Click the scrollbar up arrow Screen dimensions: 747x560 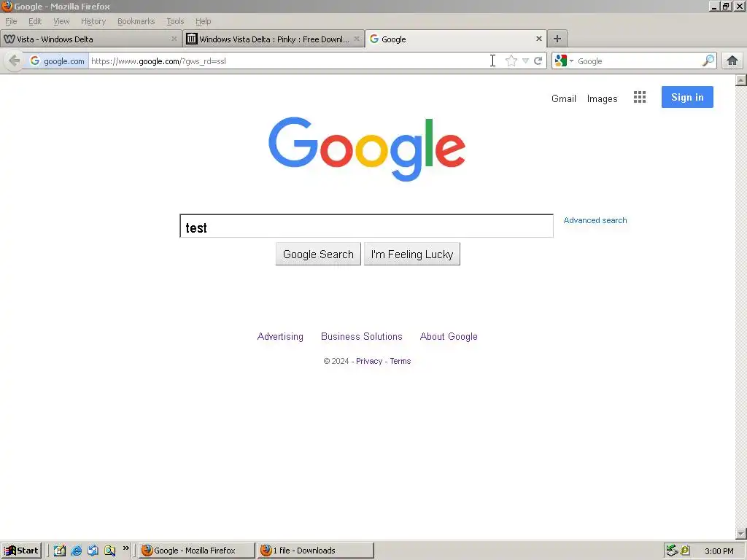point(741,80)
